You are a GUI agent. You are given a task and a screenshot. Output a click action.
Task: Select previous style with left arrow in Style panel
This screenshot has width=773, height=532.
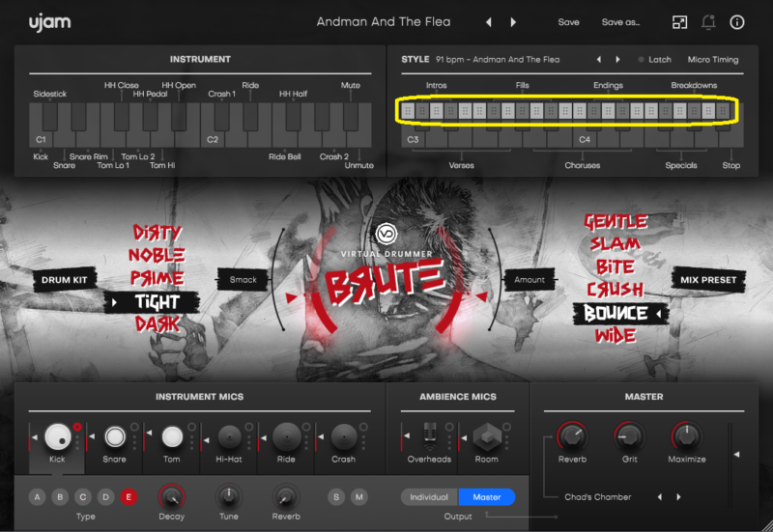coord(599,60)
